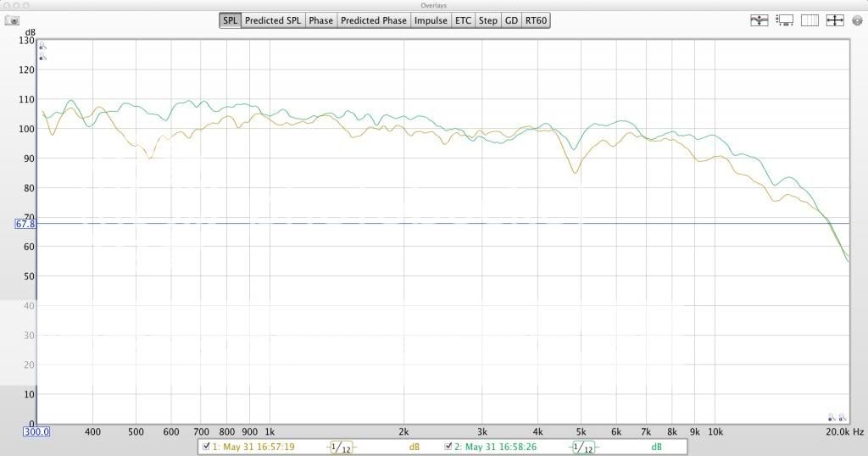Viewport: 868px width, 456px height.
Task: Click the separate traces icon in toolbar
Action: [x=759, y=20]
